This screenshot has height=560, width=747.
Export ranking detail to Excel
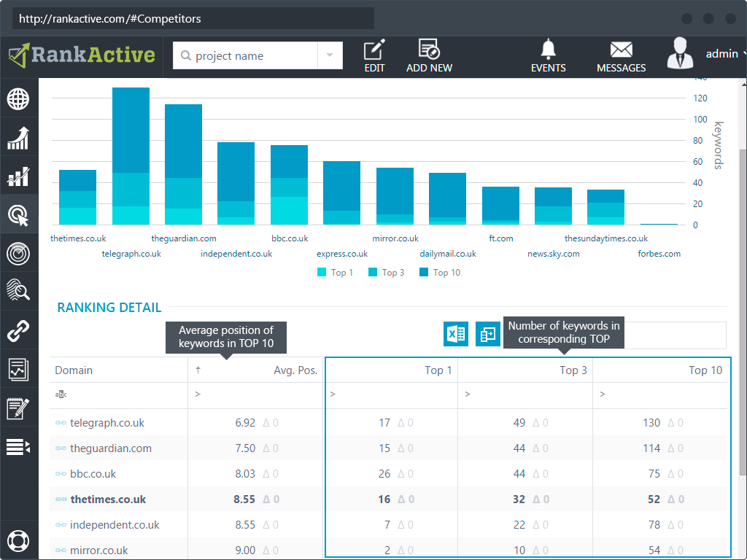coord(456,334)
